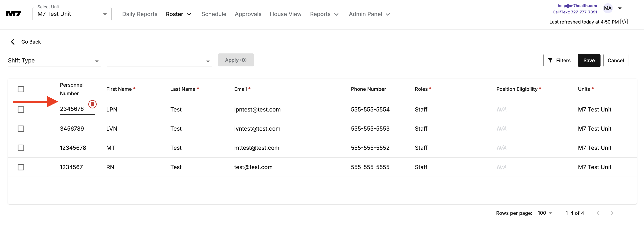Screen dimensions: 644x245
Task: Open the Admin Panel menu
Action: click(369, 14)
